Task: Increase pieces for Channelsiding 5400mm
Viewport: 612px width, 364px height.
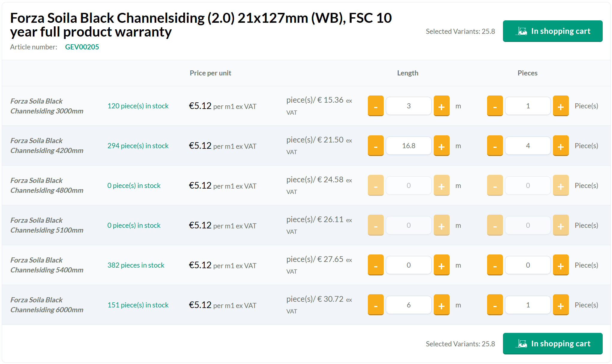Action: coord(560,265)
